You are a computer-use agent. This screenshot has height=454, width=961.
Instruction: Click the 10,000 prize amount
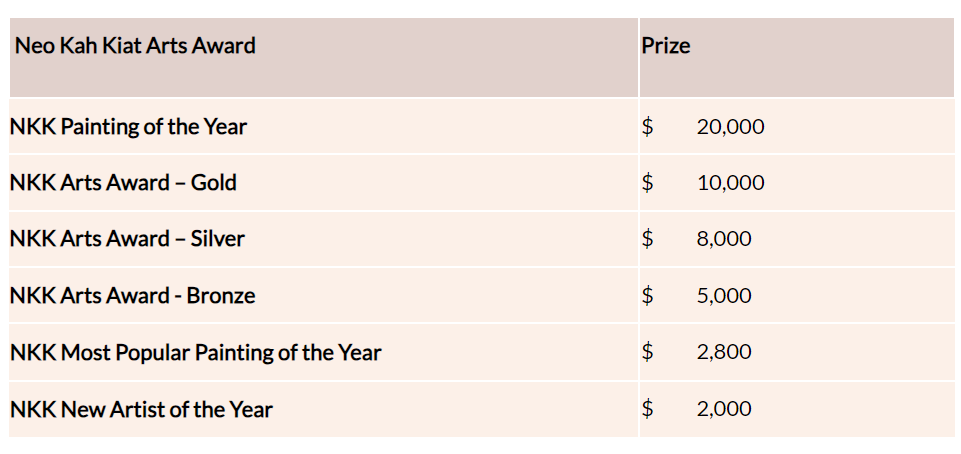[x=730, y=183]
